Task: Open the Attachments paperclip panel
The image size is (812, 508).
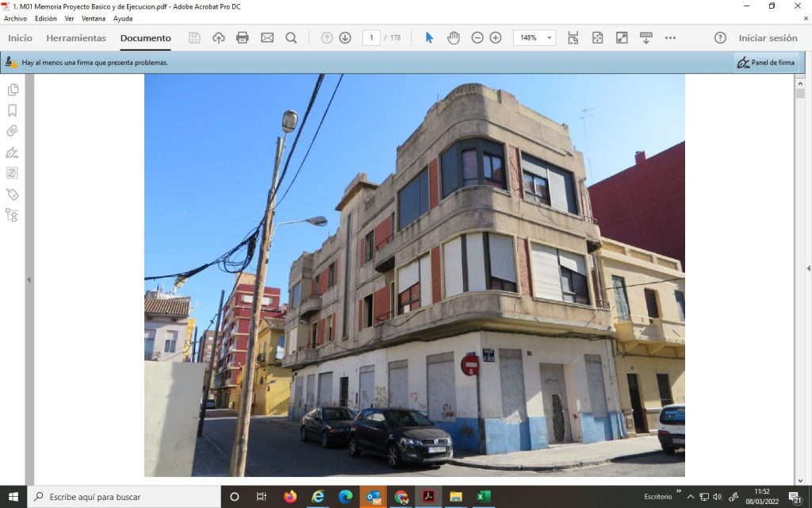Action: point(12,131)
